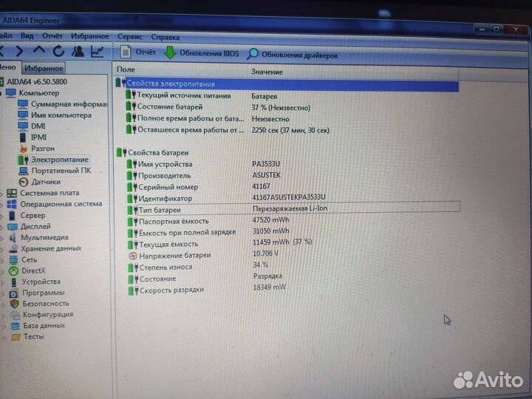The image size is (532, 399).
Task: Click the DirectX Xbox icon
Action: coord(13,270)
